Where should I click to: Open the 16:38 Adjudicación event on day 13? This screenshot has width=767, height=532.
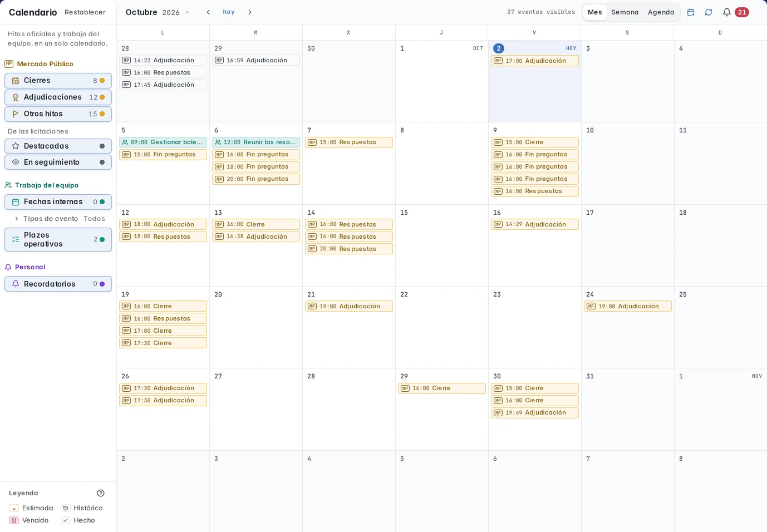coord(256,237)
